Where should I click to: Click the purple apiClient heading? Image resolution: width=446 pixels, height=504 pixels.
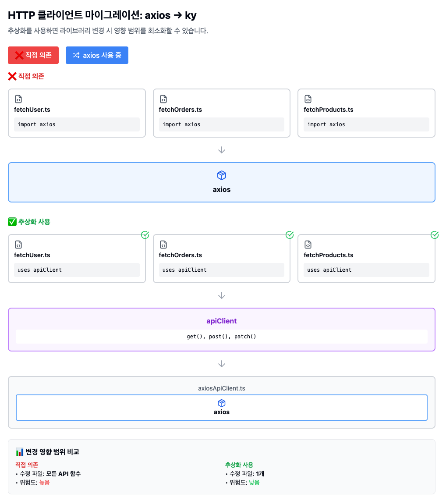pos(222,321)
